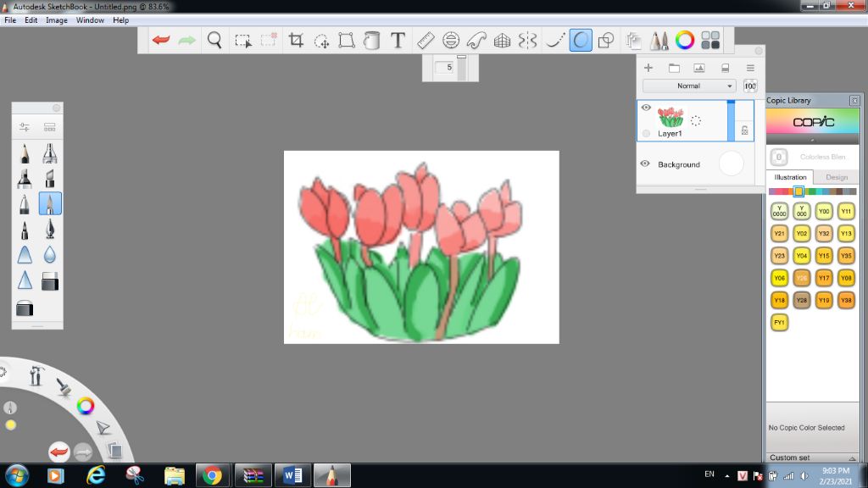Select the Layer1 tulip thumbnail
868x488 pixels.
(670, 117)
